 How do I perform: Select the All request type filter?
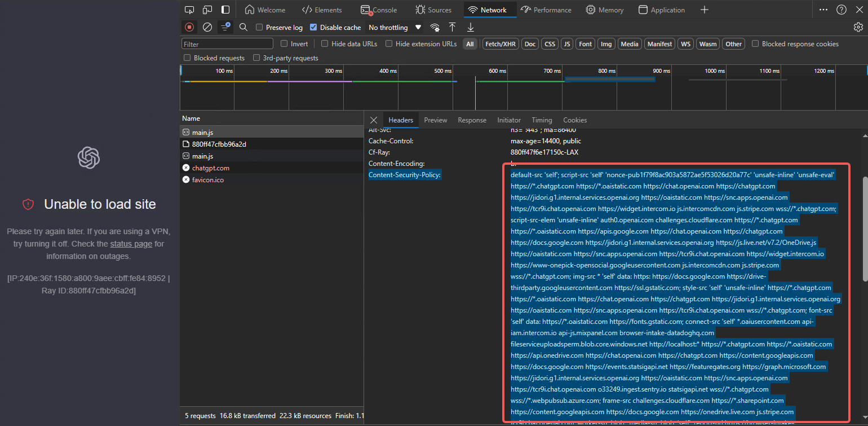pos(470,44)
